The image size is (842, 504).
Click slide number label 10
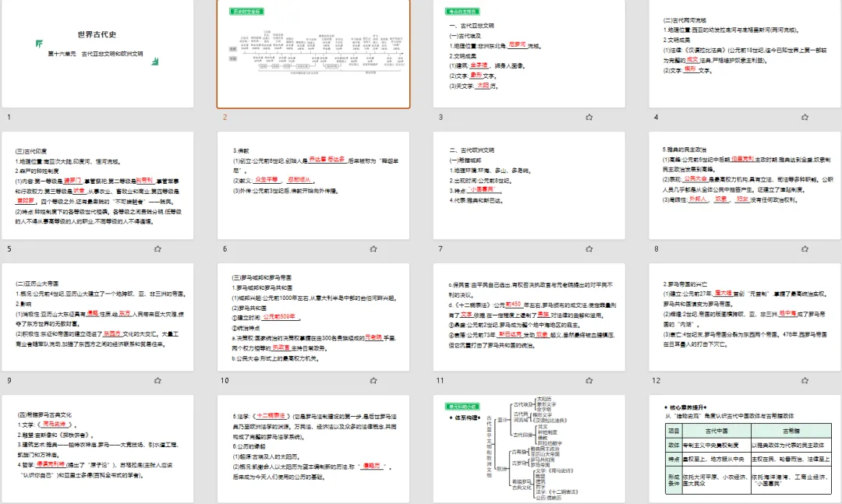coord(225,380)
